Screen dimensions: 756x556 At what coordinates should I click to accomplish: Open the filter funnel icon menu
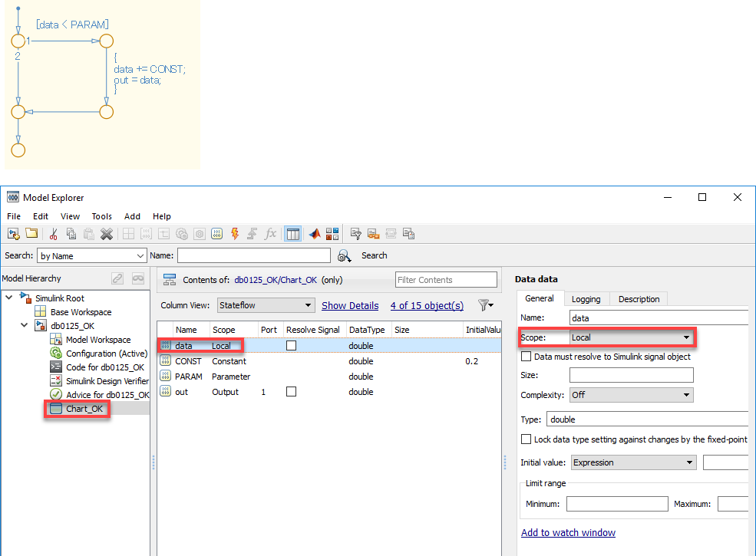pos(485,305)
